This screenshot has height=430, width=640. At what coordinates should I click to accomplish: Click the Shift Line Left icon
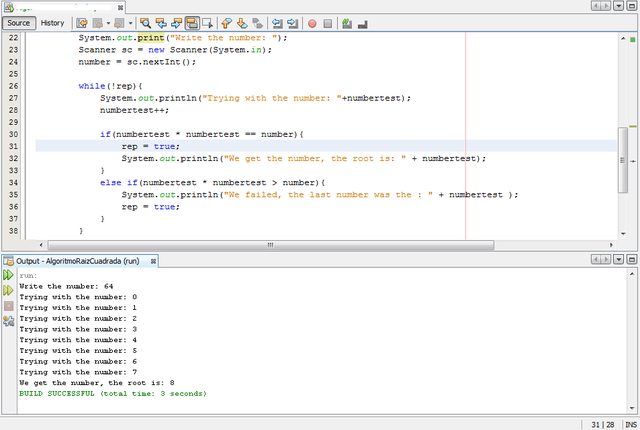[277, 23]
